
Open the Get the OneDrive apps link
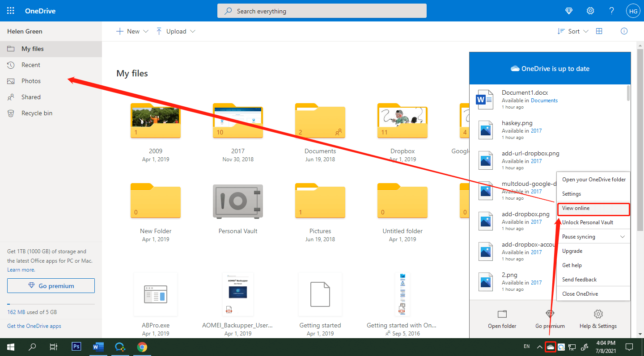[x=34, y=326]
